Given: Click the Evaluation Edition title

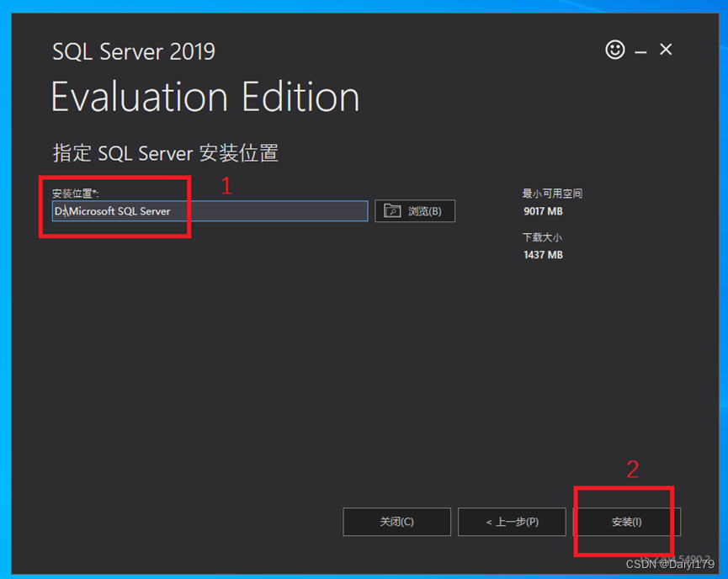Looking at the screenshot, I should 205,97.
